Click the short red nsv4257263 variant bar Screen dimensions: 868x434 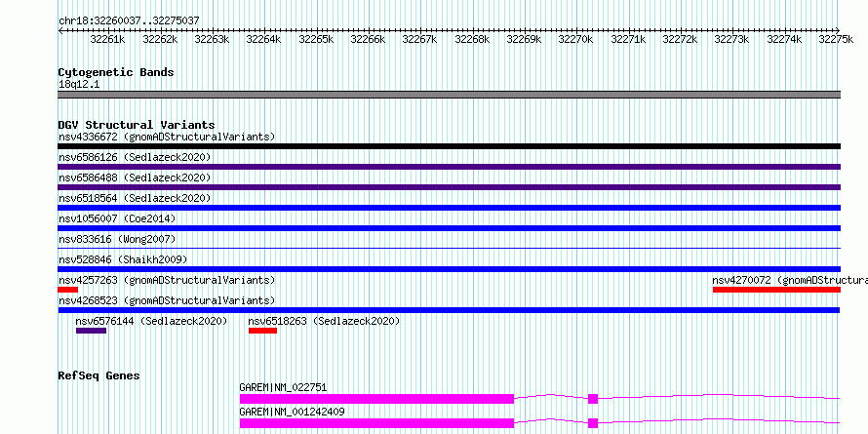pyautogui.click(x=67, y=290)
